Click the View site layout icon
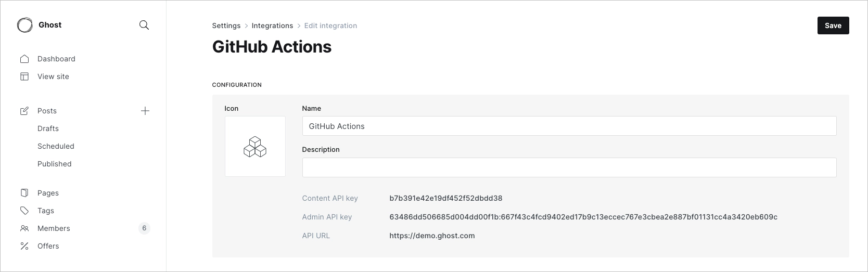Viewport: 868px width, 272px height. 24,76
